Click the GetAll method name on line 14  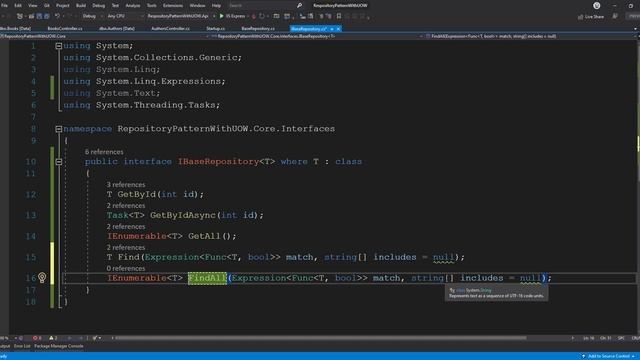coord(204,236)
